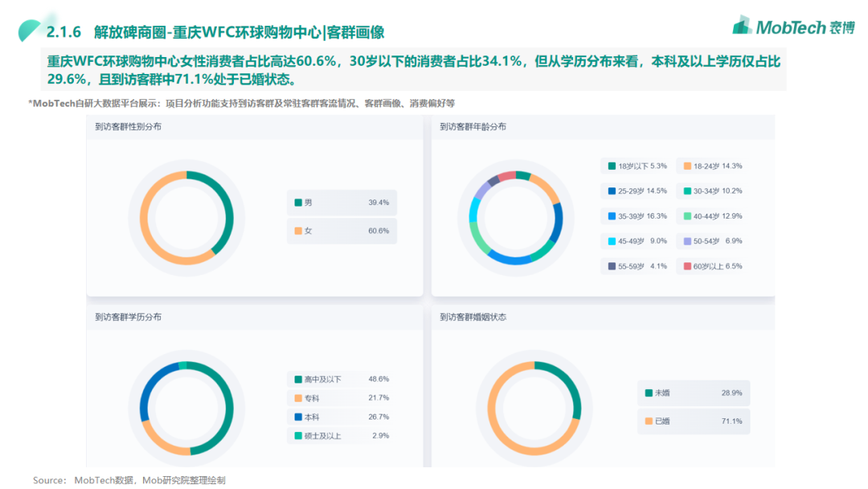Click the 9.0% value for 45-49岁

pos(658,241)
